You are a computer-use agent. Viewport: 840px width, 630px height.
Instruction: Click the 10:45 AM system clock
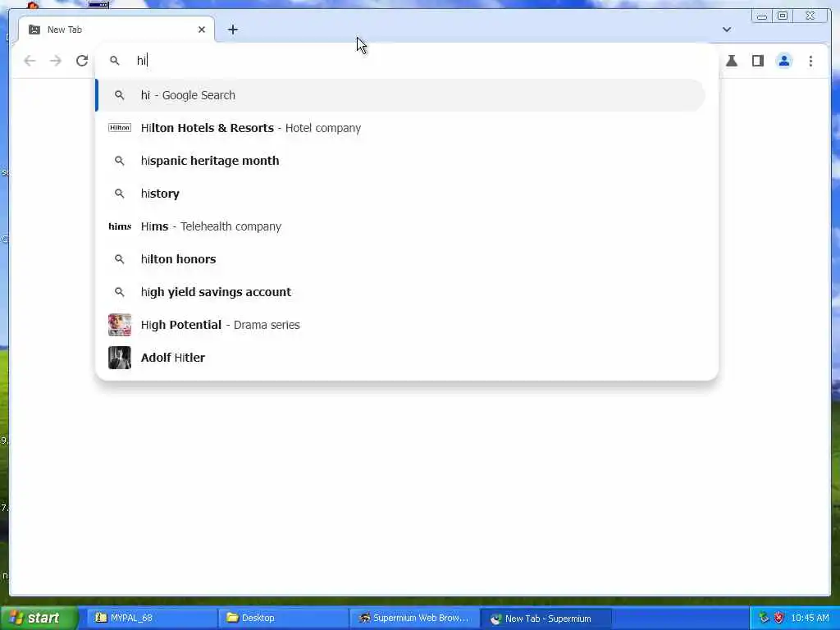[810, 618]
